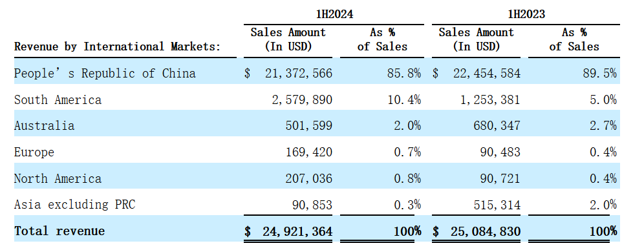Viewport: 644px width, 250px height.
Task: Select the 2,579,890 South America value
Action: (x=302, y=99)
